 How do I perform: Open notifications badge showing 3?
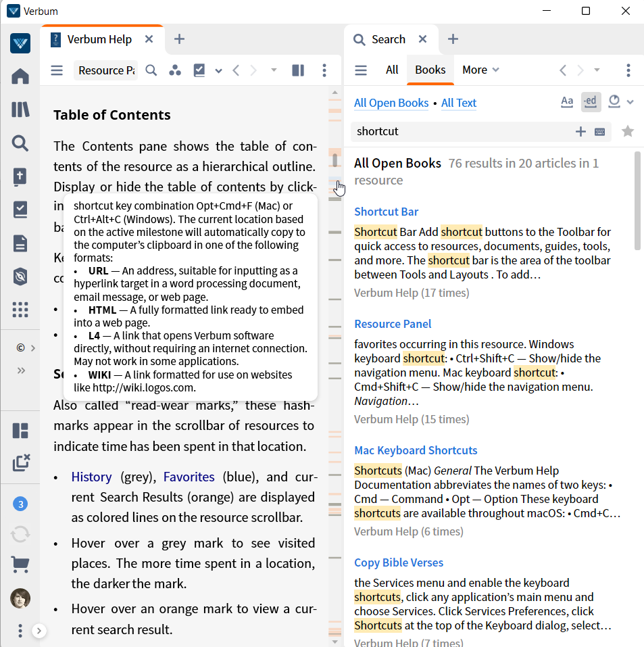(x=20, y=504)
